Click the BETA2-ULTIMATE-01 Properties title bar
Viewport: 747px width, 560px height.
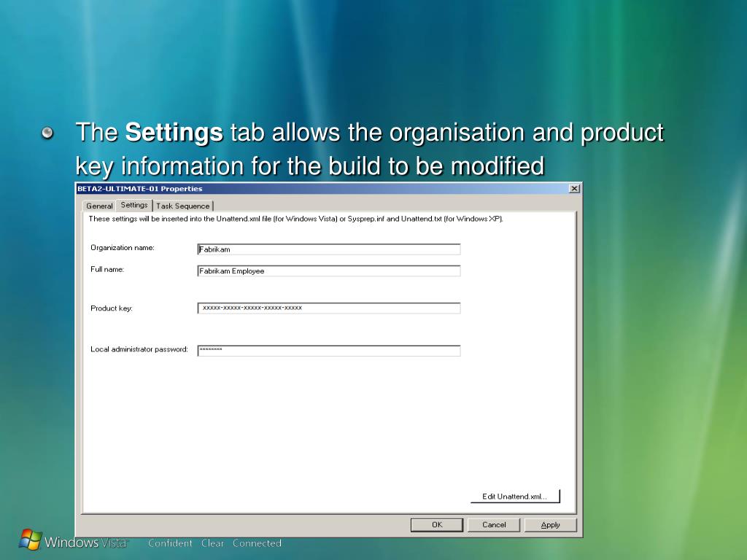329,189
